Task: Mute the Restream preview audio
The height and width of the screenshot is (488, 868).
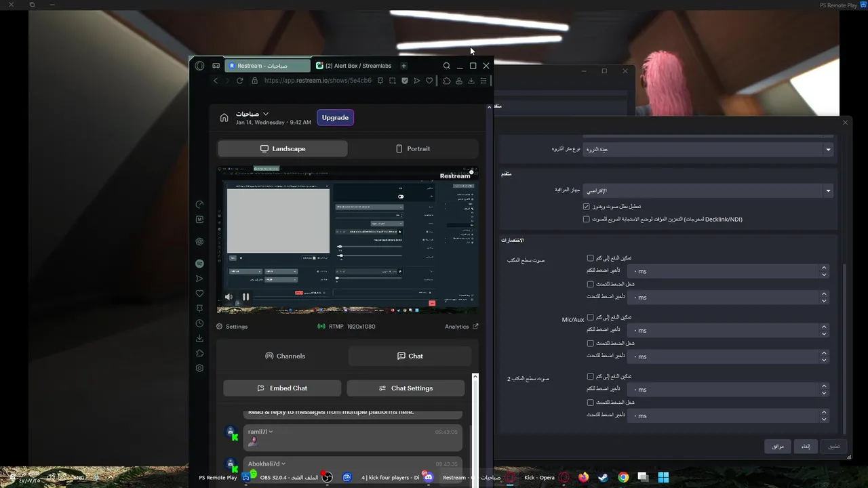Action: (x=229, y=297)
